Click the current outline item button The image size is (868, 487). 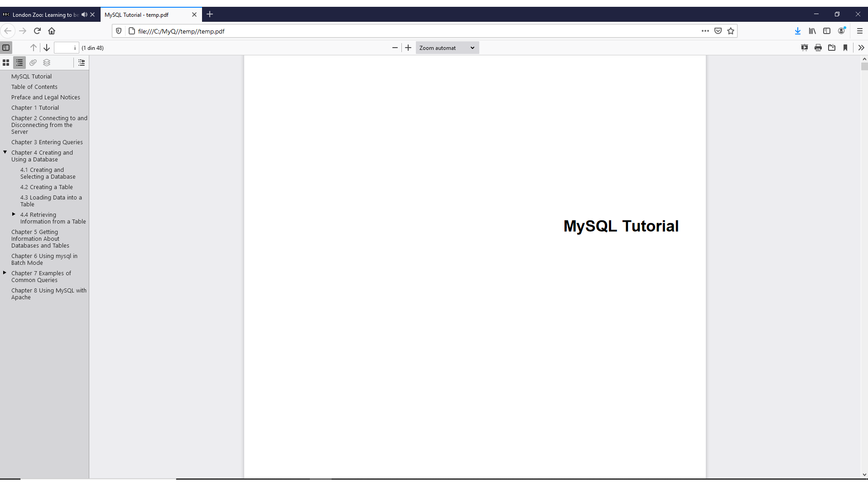click(82, 63)
